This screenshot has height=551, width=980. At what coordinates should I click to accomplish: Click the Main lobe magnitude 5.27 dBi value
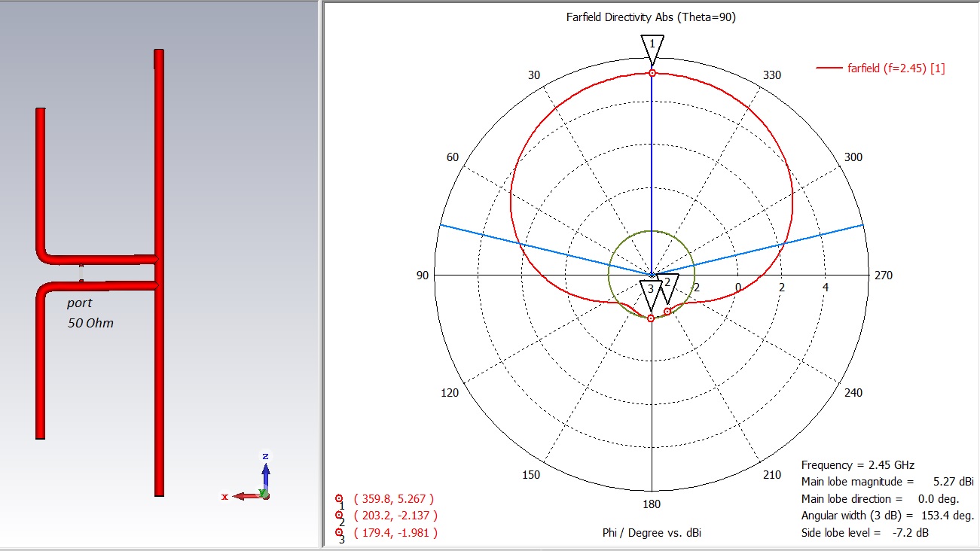(954, 482)
